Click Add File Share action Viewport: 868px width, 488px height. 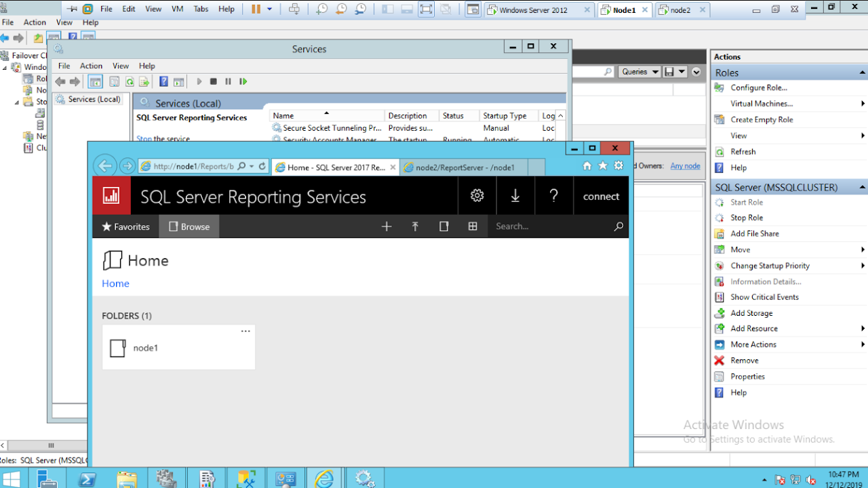755,233
